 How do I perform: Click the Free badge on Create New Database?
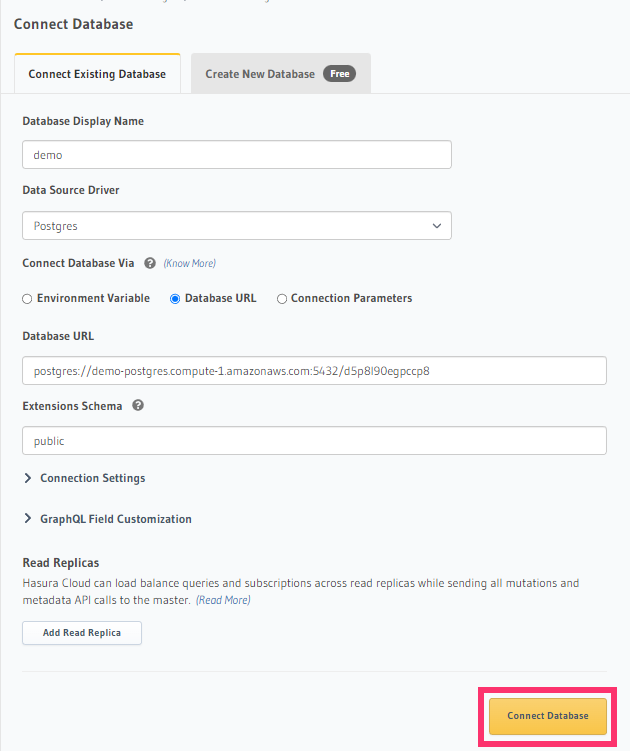(339, 74)
